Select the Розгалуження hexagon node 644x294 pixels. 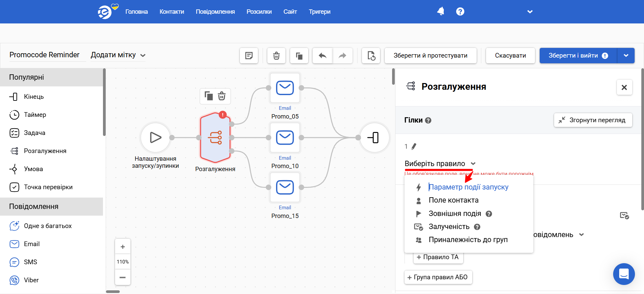215,137
